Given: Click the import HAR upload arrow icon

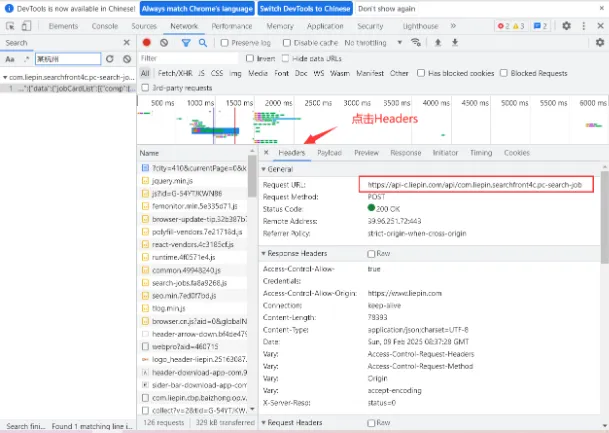Looking at the screenshot, I should coord(438,42).
